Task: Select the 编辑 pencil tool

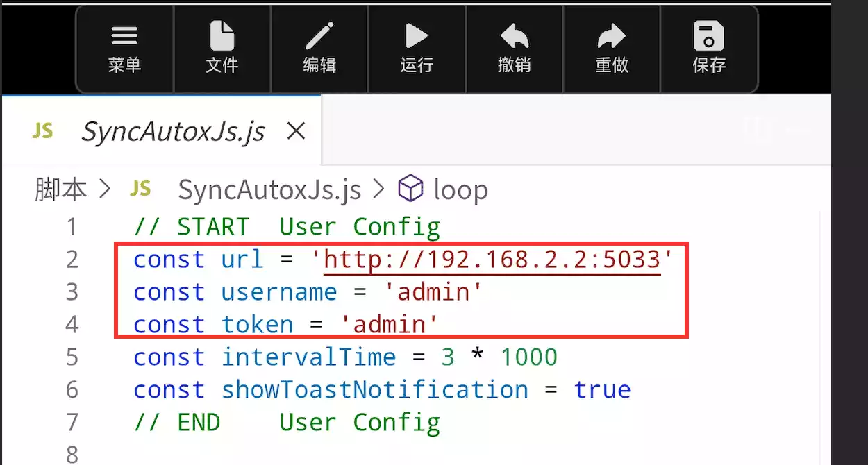Action: click(x=319, y=49)
